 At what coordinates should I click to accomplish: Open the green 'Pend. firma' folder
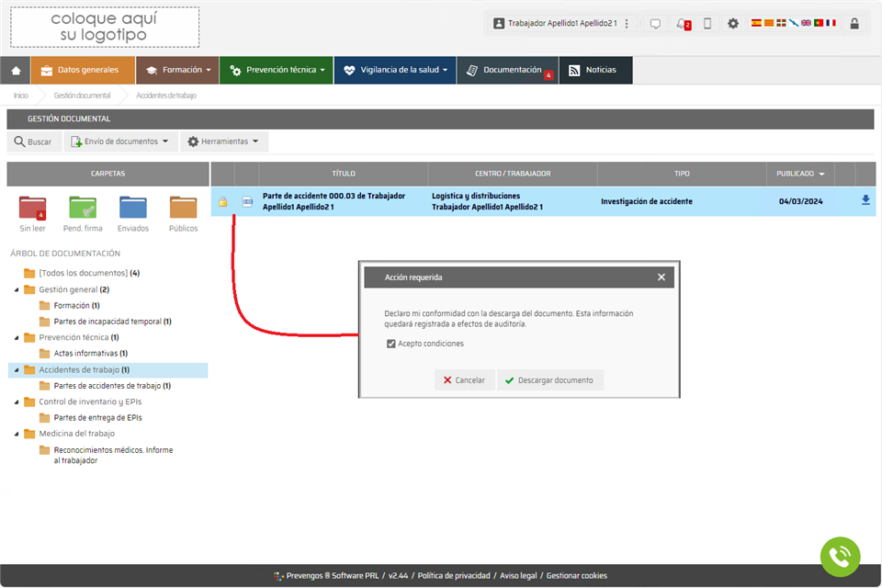83,209
